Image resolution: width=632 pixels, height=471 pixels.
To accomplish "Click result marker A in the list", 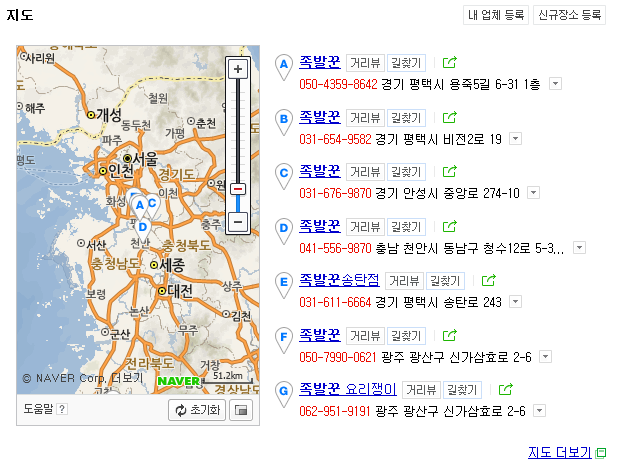I will [x=284, y=67].
